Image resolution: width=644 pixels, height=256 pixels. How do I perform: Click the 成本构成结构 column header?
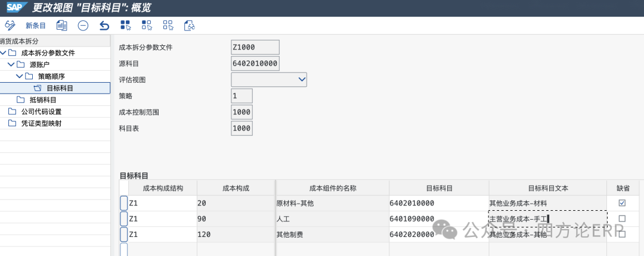163,188
